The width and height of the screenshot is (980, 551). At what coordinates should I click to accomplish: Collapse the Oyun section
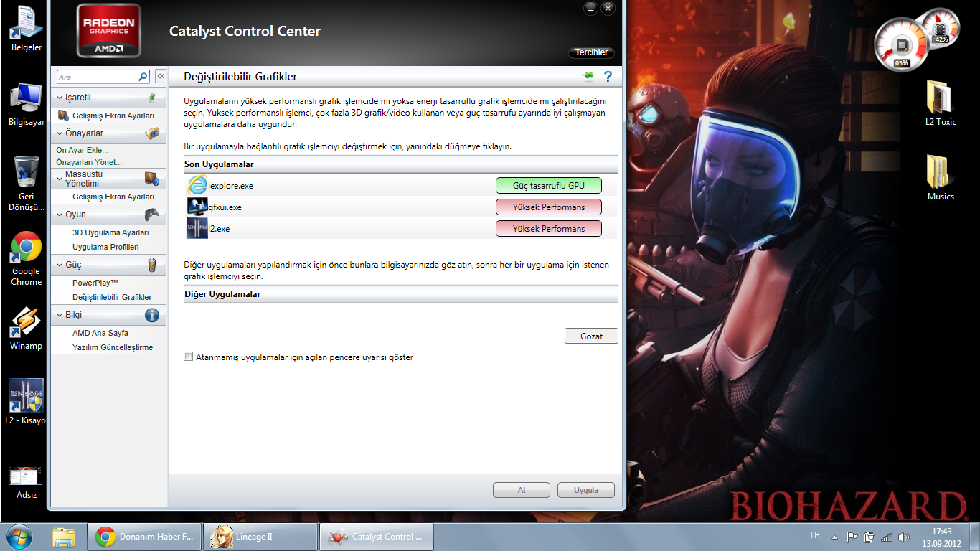pyautogui.click(x=60, y=215)
